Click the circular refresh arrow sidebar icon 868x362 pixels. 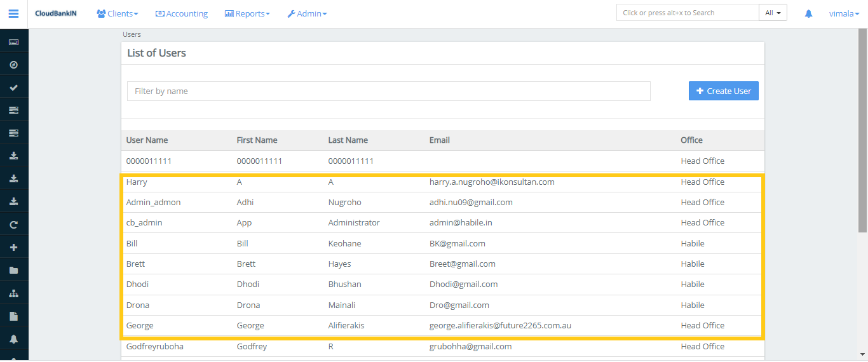(x=13, y=225)
